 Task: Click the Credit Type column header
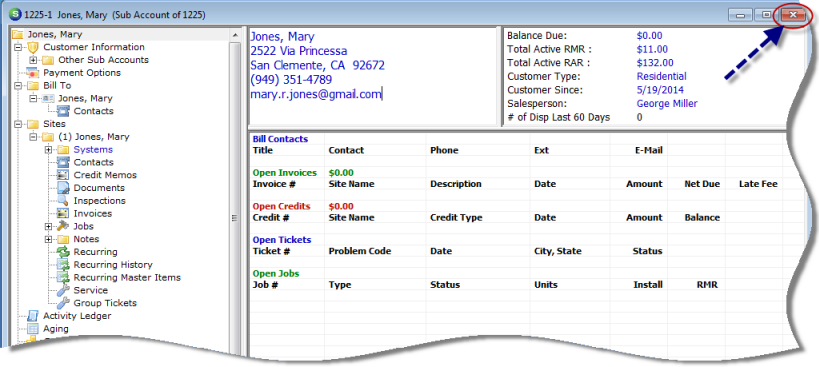pos(456,218)
